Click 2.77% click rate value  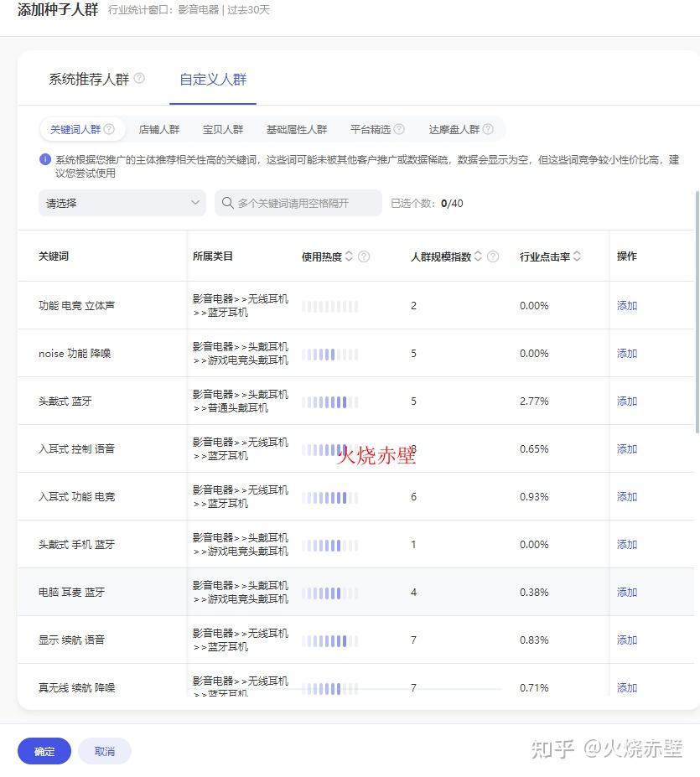click(534, 401)
